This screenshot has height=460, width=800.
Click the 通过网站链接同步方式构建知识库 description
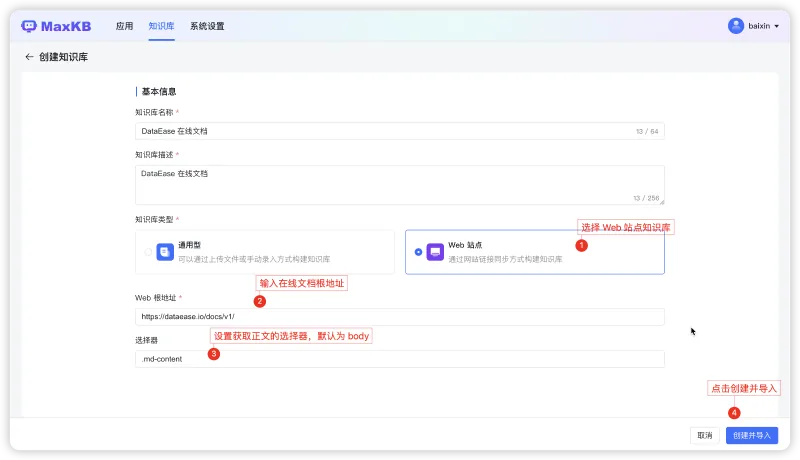pos(505,259)
